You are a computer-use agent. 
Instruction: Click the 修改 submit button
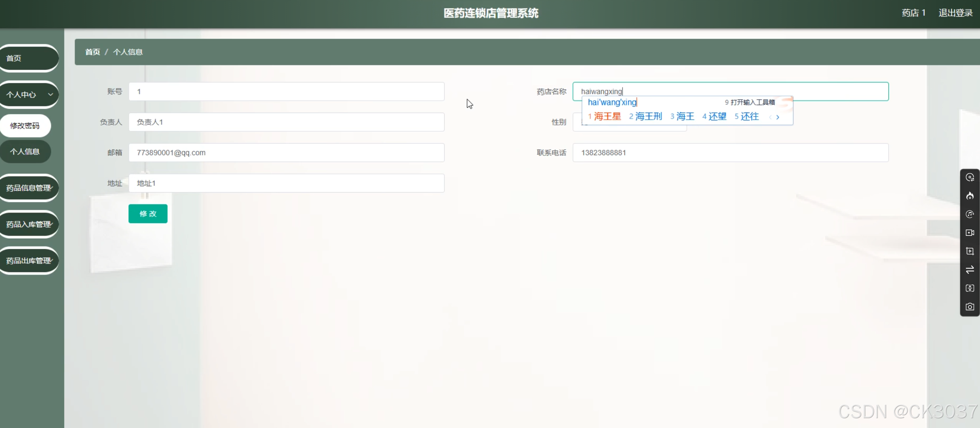click(147, 214)
